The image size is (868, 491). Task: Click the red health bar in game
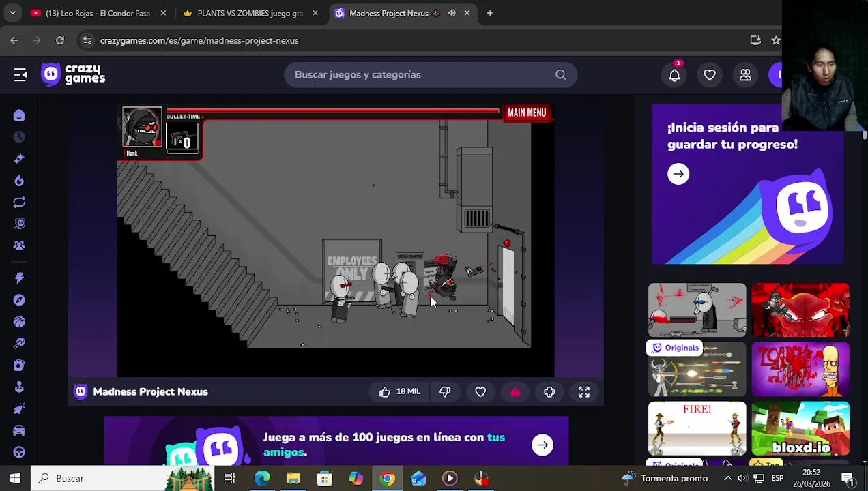click(x=332, y=110)
